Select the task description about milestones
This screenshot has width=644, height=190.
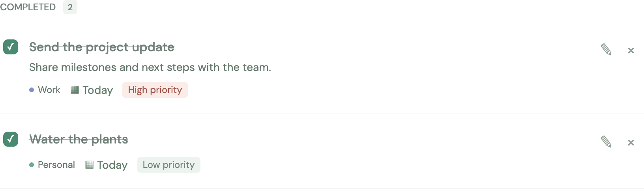pyautogui.click(x=150, y=67)
